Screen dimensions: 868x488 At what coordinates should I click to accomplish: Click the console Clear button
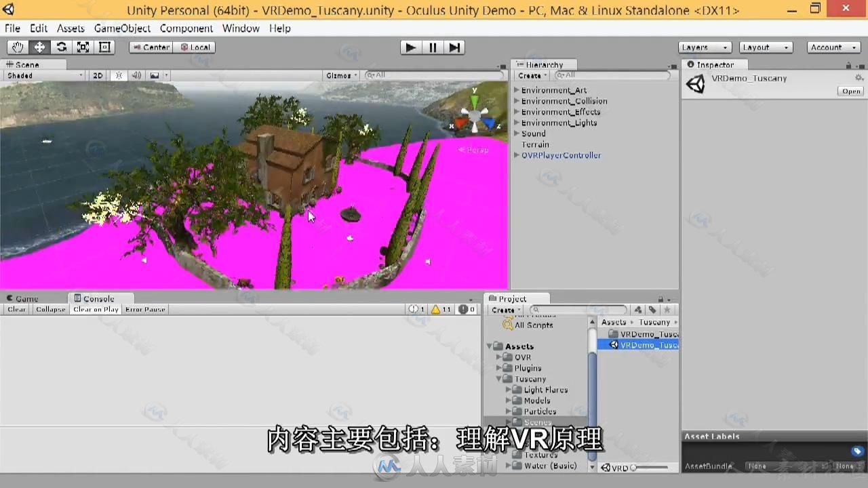[x=16, y=309]
